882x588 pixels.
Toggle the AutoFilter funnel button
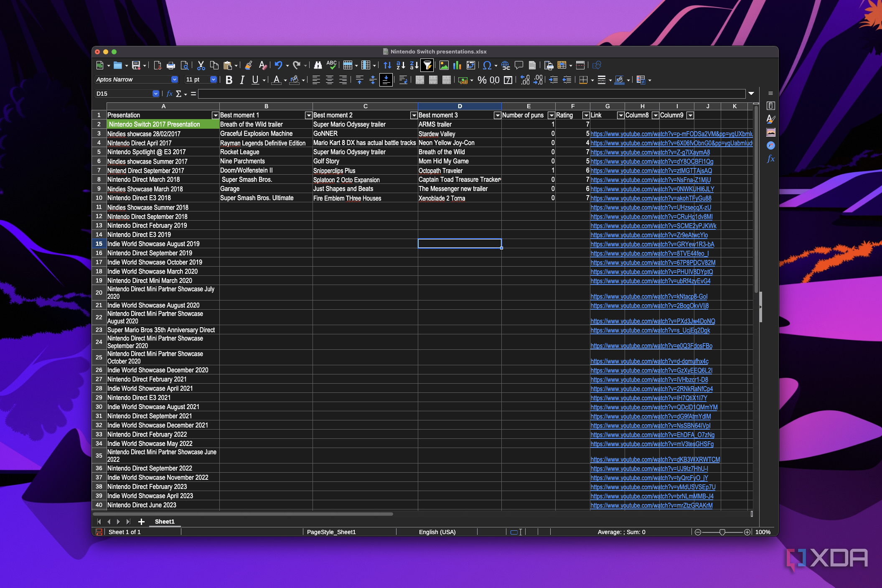click(x=427, y=65)
